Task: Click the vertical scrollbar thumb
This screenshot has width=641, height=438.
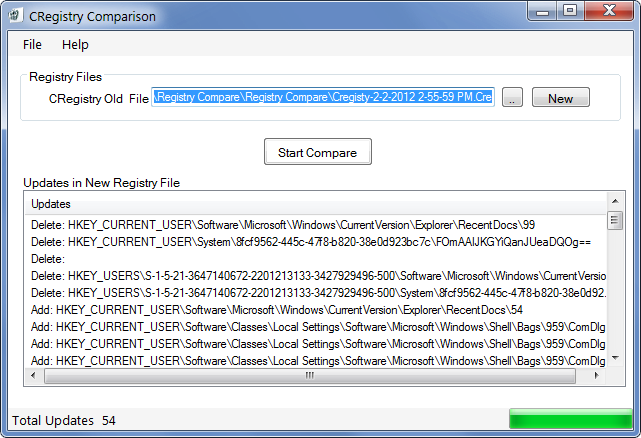Action: tap(615, 220)
